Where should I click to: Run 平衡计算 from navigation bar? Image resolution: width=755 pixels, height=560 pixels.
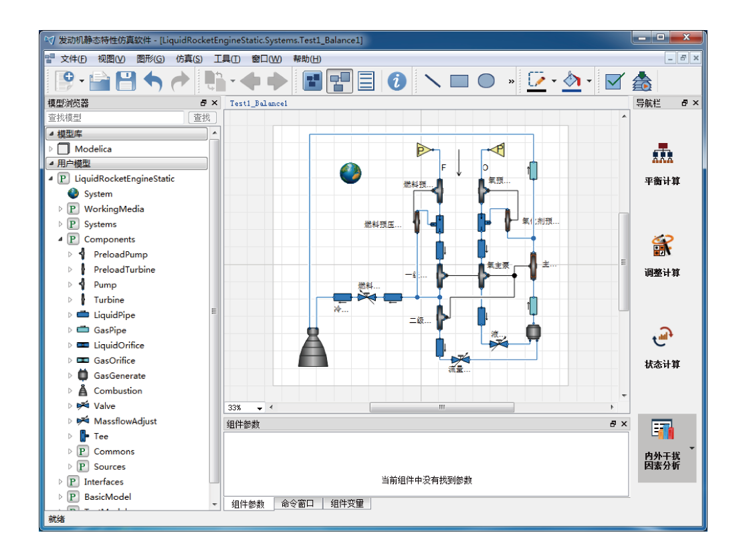(x=662, y=164)
